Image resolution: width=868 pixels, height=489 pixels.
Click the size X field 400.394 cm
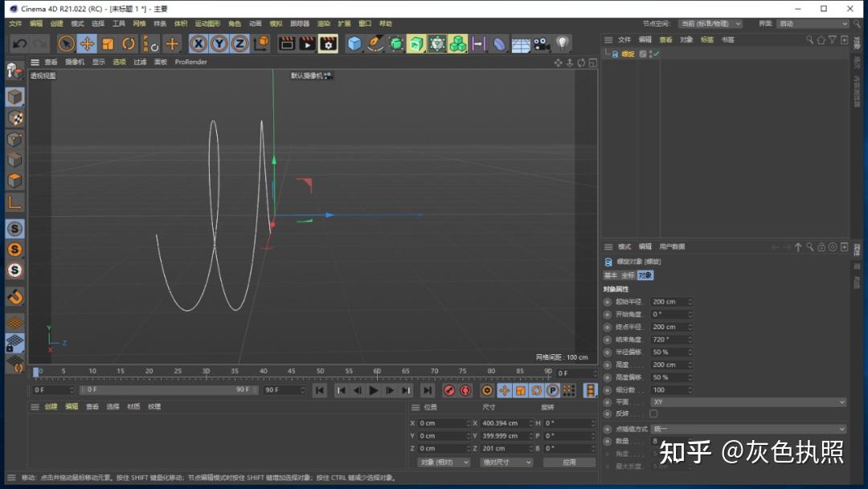click(506, 423)
